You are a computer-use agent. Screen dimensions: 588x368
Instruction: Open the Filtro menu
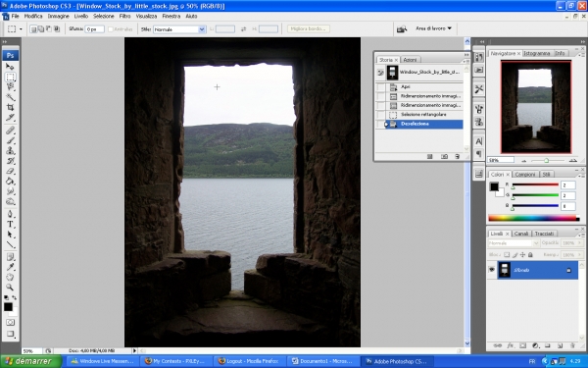(124, 16)
